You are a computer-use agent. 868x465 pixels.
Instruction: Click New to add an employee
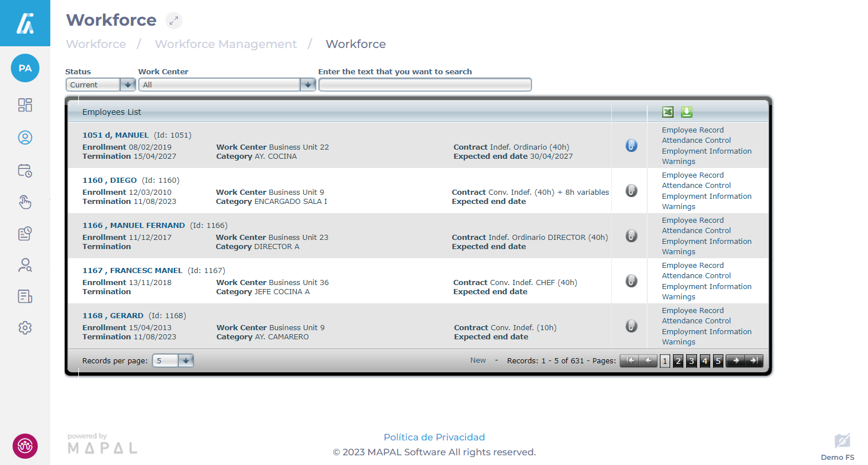point(478,360)
